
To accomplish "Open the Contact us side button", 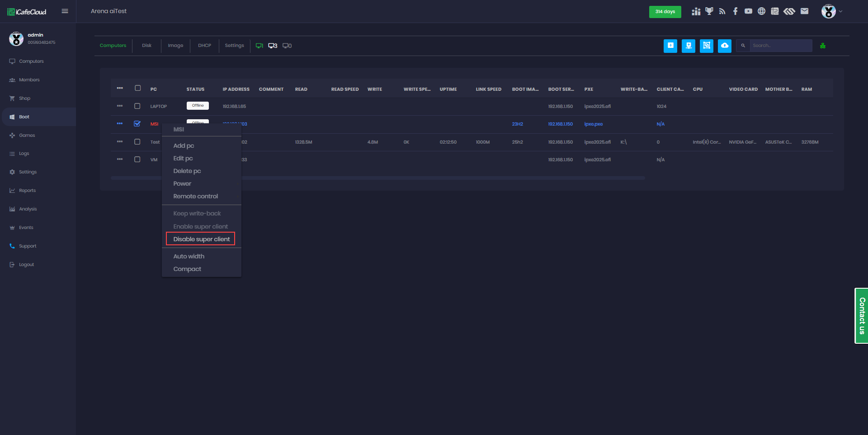I will 861,316.
